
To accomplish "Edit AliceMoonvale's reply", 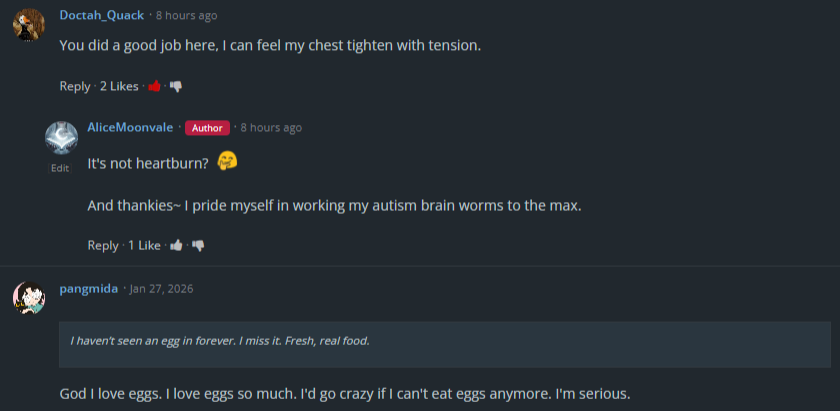I will (60, 168).
